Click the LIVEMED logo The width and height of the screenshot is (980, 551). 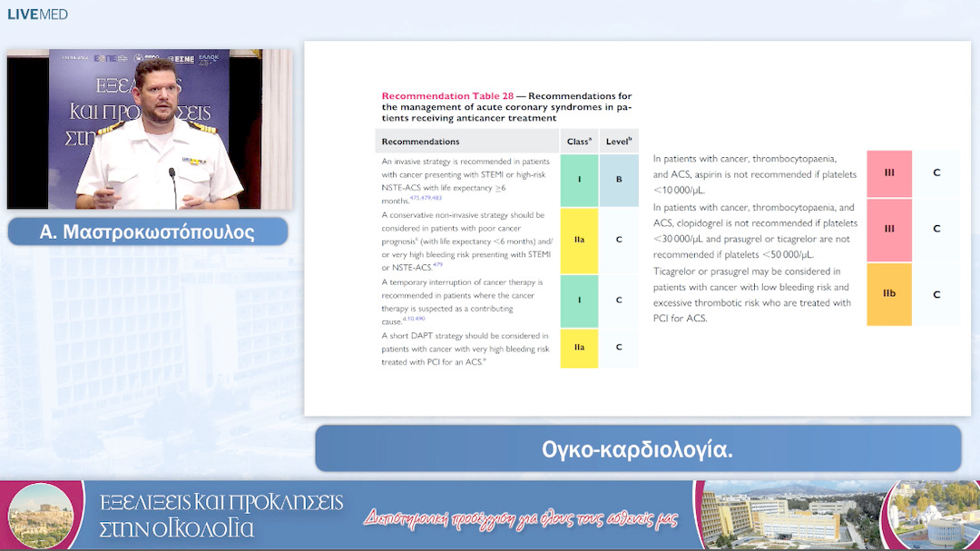point(36,14)
